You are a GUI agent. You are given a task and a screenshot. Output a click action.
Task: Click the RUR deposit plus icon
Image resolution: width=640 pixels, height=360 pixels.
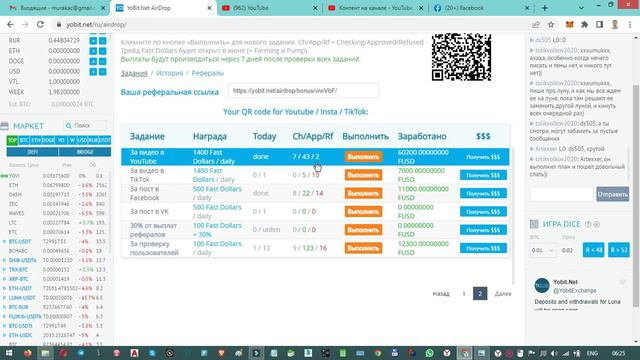[93, 40]
